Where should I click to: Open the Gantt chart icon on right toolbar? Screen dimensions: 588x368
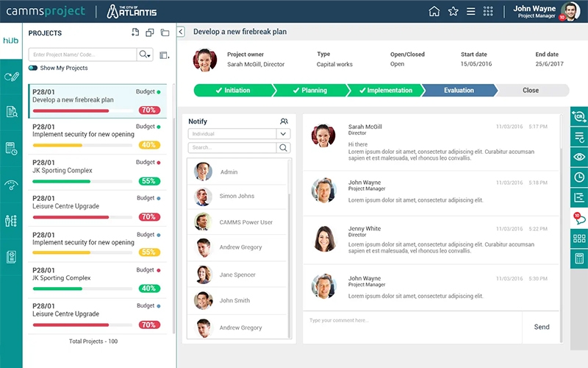[x=579, y=197]
